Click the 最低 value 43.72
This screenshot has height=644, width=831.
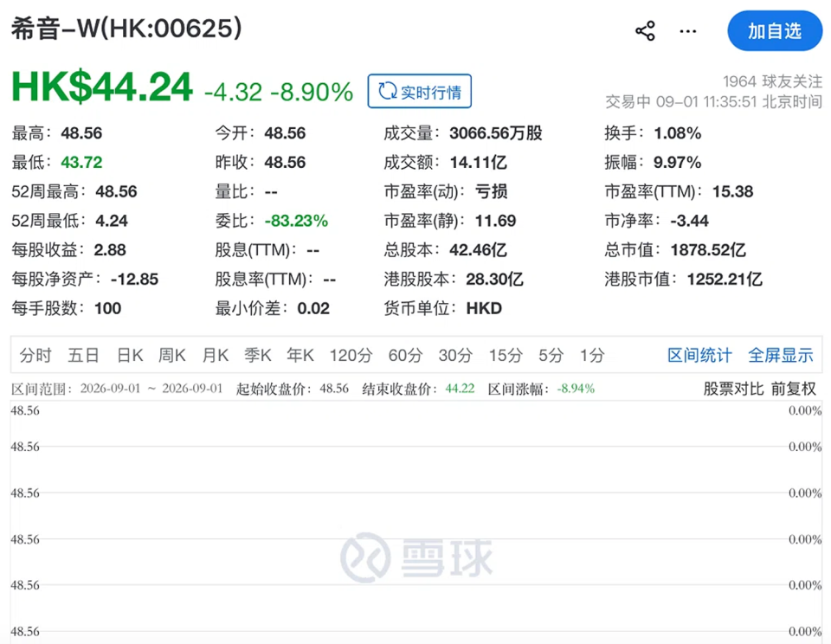tap(81, 162)
